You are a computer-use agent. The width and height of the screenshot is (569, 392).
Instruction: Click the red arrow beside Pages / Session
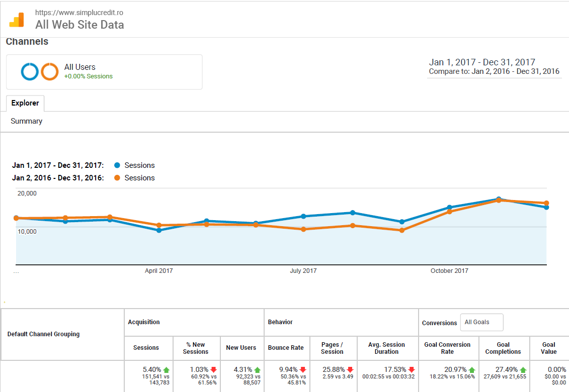[x=350, y=368]
